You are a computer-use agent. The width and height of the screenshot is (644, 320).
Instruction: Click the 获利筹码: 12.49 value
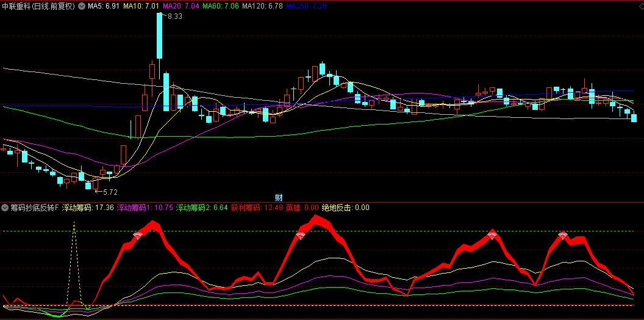257,208
